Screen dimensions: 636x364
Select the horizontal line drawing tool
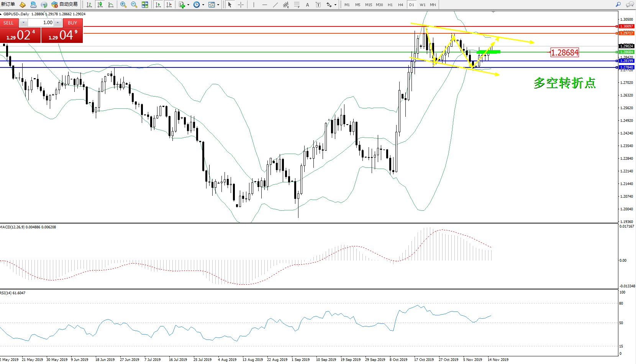coord(264,5)
